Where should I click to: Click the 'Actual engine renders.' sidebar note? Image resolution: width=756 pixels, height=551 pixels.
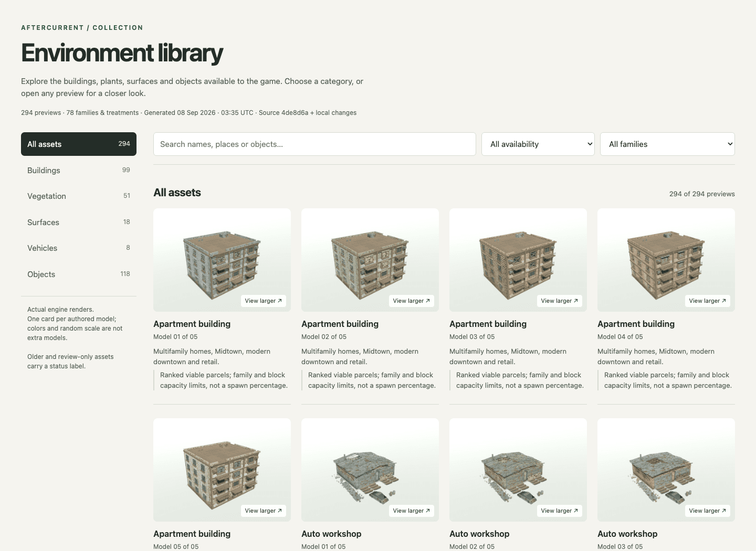60,310
